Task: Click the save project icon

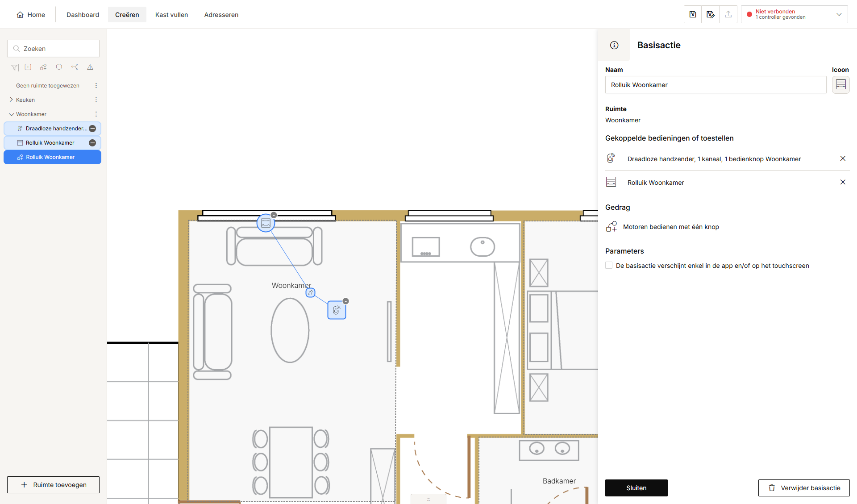Action: click(x=693, y=14)
